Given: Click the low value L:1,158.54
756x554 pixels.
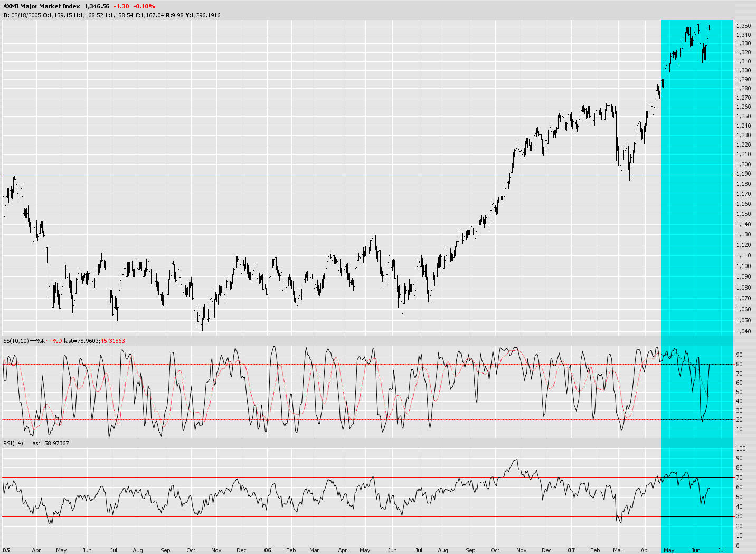Looking at the screenshot, I should pos(118,15).
